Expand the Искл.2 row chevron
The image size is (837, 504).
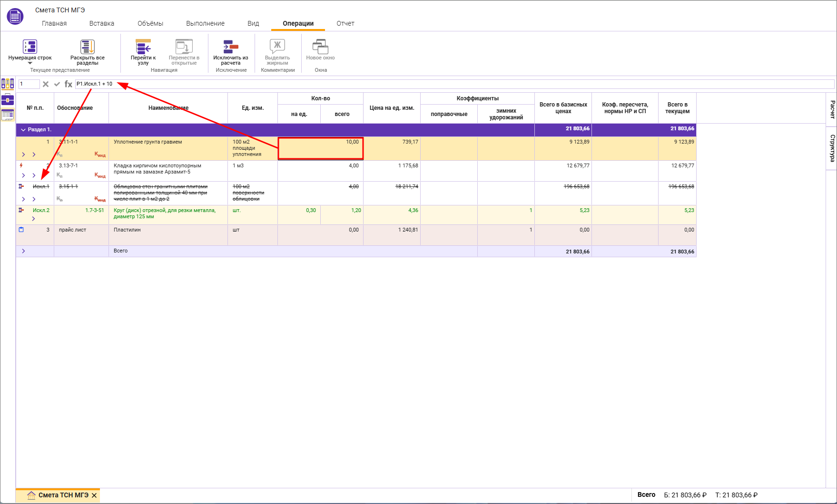pos(33,219)
